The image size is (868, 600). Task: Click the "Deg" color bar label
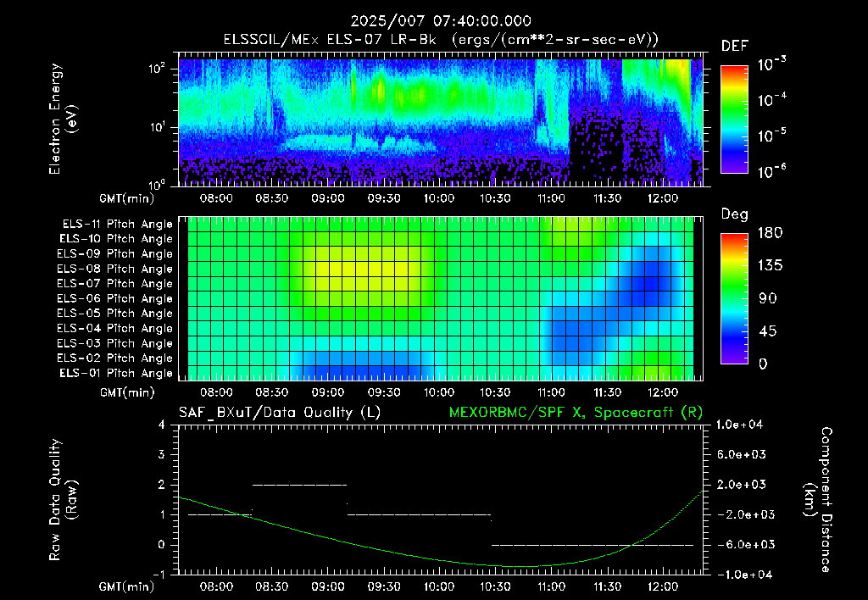(x=735, y=214)
